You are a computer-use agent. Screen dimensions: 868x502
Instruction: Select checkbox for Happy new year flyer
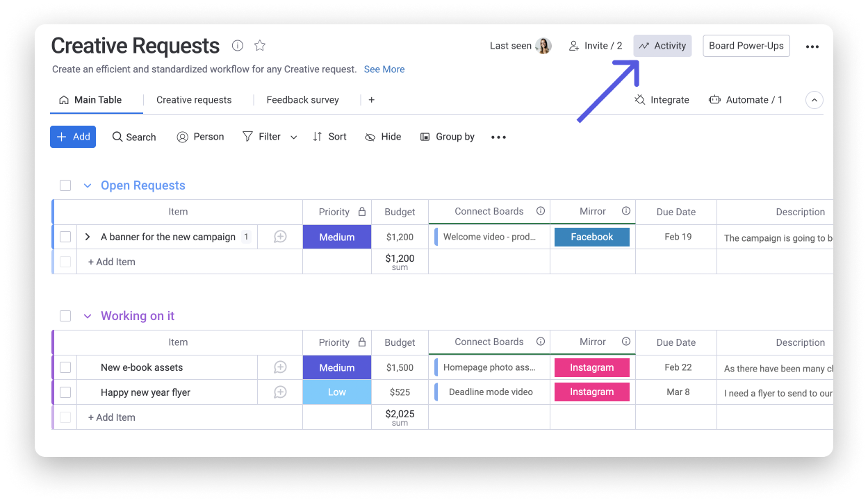[x=65, y=392]
